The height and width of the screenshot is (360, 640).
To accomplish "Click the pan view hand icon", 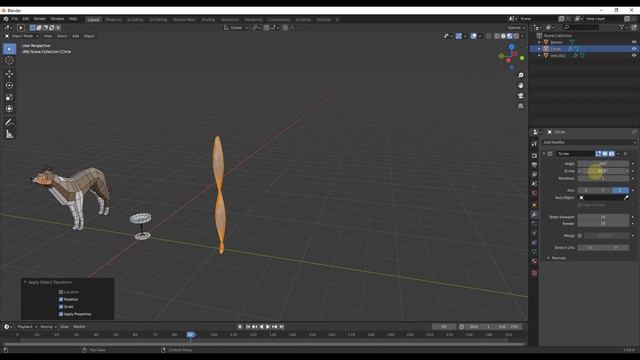I will 520,86.
